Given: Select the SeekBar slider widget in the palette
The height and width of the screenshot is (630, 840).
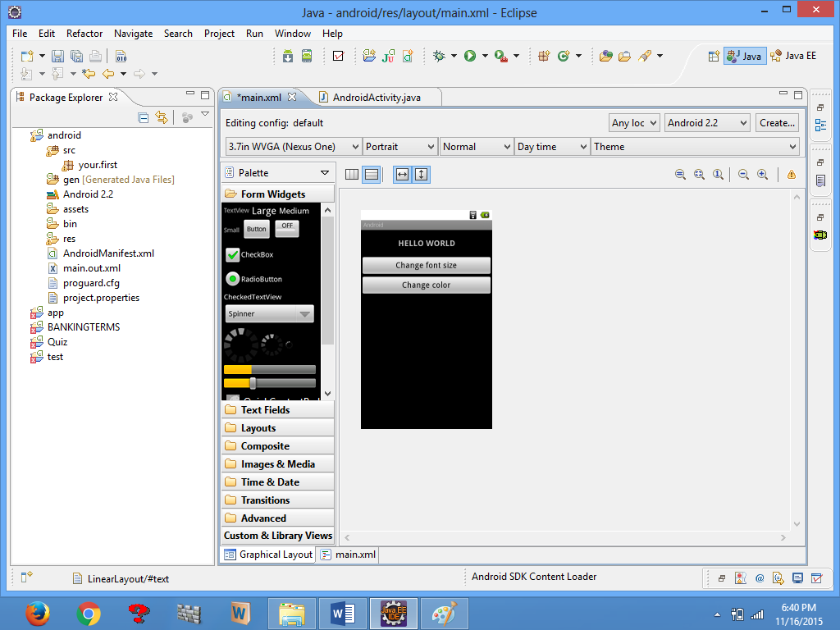Looking at the screenshot, I should [268, 382].
